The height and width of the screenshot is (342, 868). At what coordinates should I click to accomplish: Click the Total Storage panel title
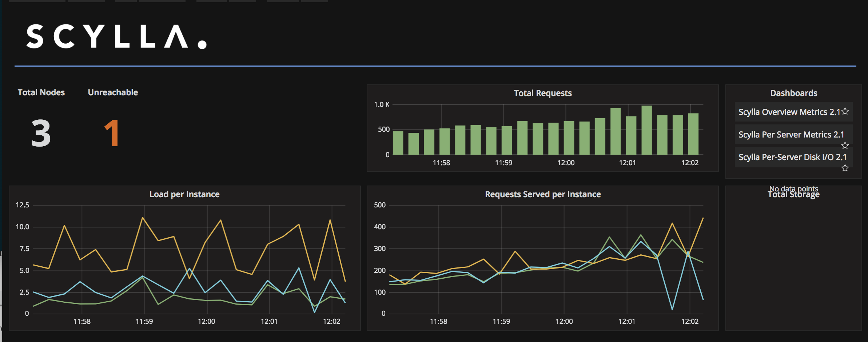pyautogui.click(x=793, y=195)
